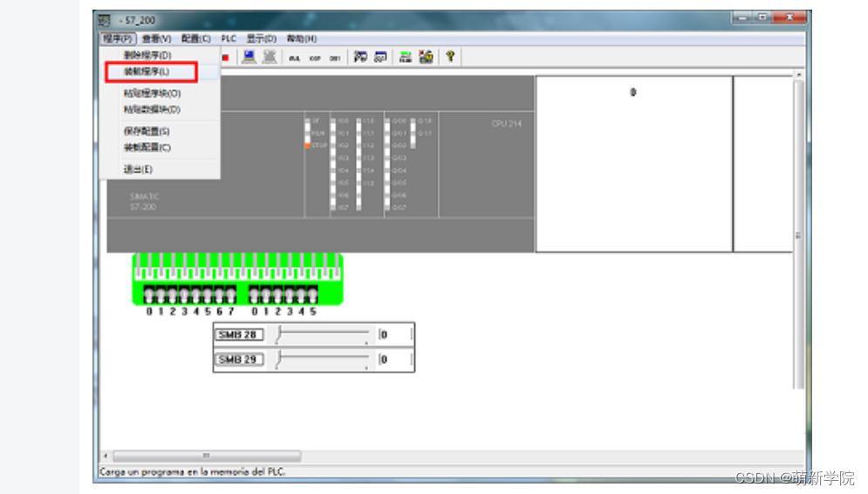This screenshot has width=868, height=494.
Task: Toggle input switch 6 in the eight-switch bank
Action: tap(219, 294)
